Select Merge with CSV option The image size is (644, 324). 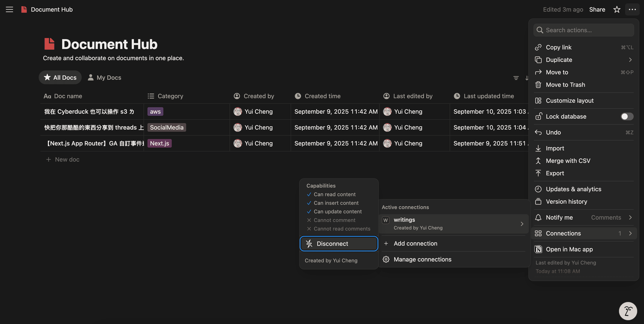[568, 161]
